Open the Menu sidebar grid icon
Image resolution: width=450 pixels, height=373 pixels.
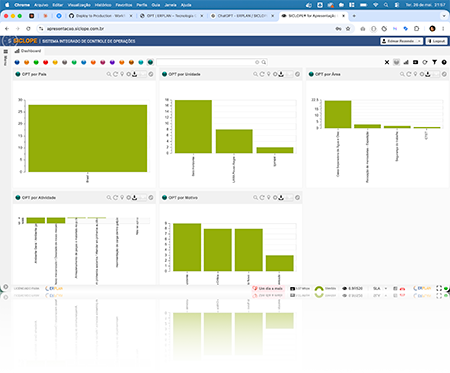[x=6, y=52]
